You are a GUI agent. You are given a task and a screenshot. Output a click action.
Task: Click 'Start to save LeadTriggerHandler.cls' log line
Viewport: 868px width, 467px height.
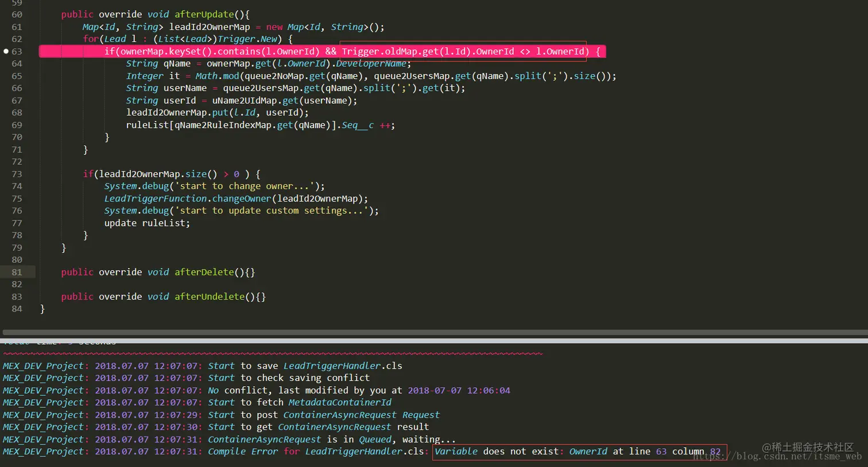(305, 365)
